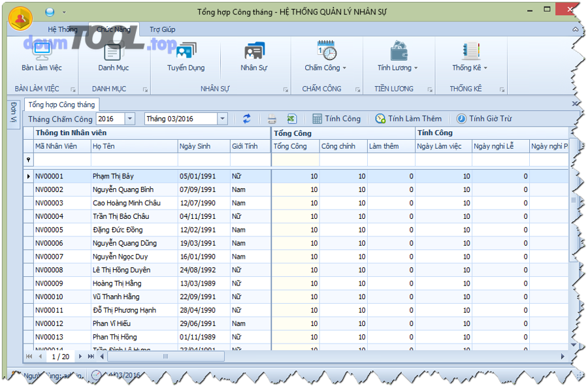588x386 pixels.
Task: Switch to the Hệ Thống ribbon tab
Action: tap(63, 29)
